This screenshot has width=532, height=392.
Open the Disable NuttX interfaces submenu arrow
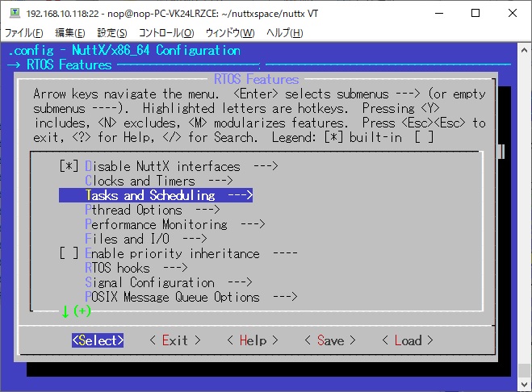pos(266,166)
